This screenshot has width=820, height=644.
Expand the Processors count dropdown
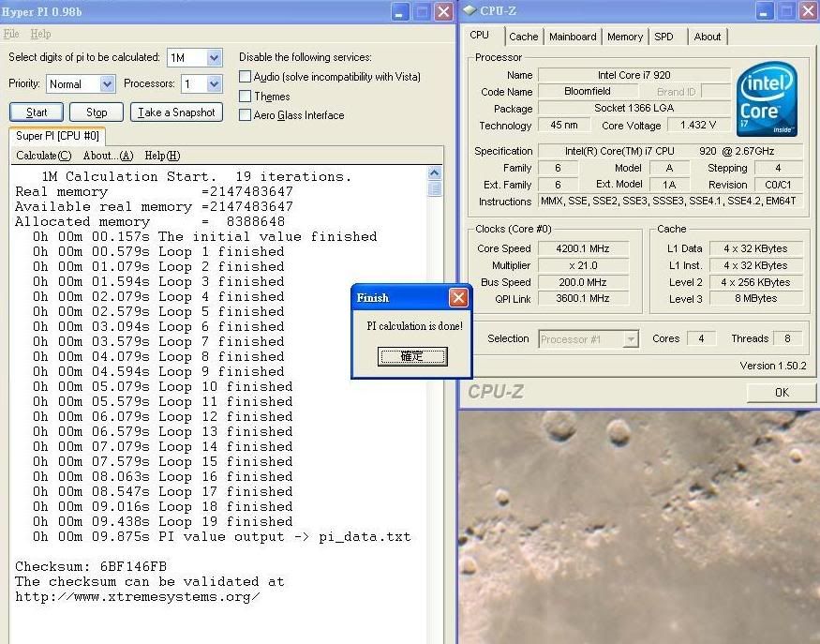[214, 83]
